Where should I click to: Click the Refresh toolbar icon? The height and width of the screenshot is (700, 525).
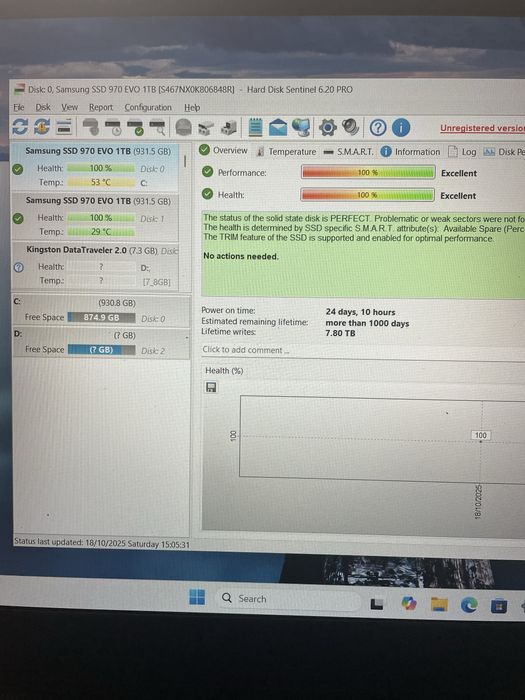21,127
